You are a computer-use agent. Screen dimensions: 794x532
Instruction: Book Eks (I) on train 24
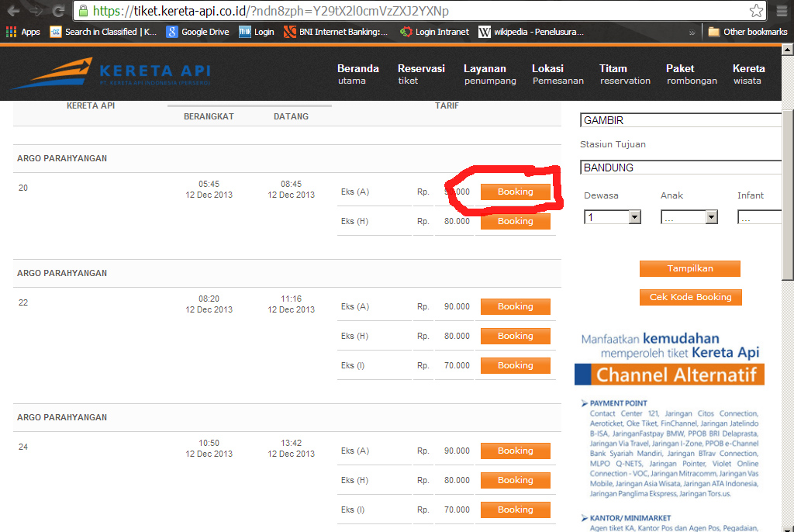tap(515, 510)
